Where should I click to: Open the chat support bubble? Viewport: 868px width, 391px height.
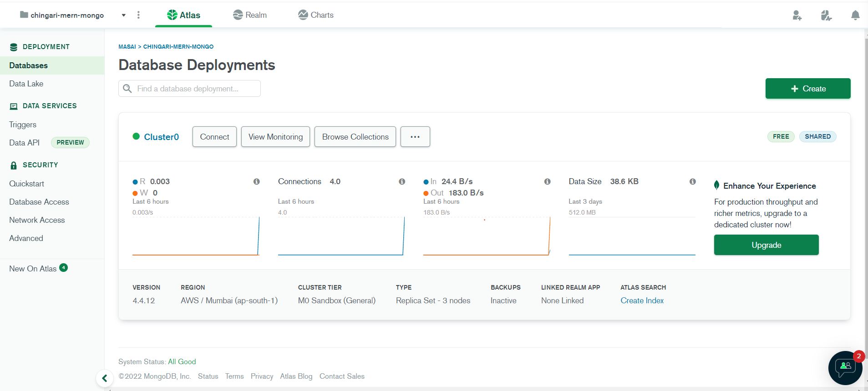845,368
